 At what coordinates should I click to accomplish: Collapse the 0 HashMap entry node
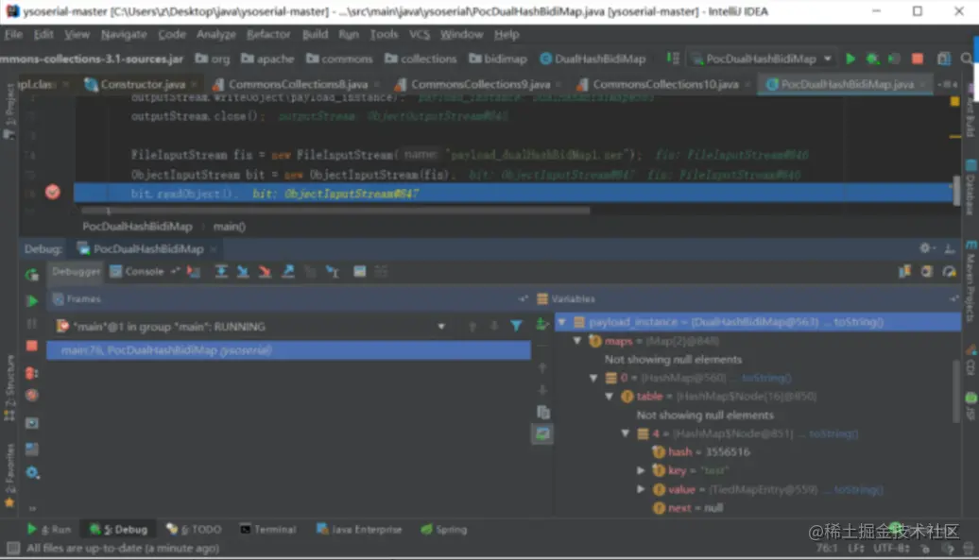pos(593,378)
